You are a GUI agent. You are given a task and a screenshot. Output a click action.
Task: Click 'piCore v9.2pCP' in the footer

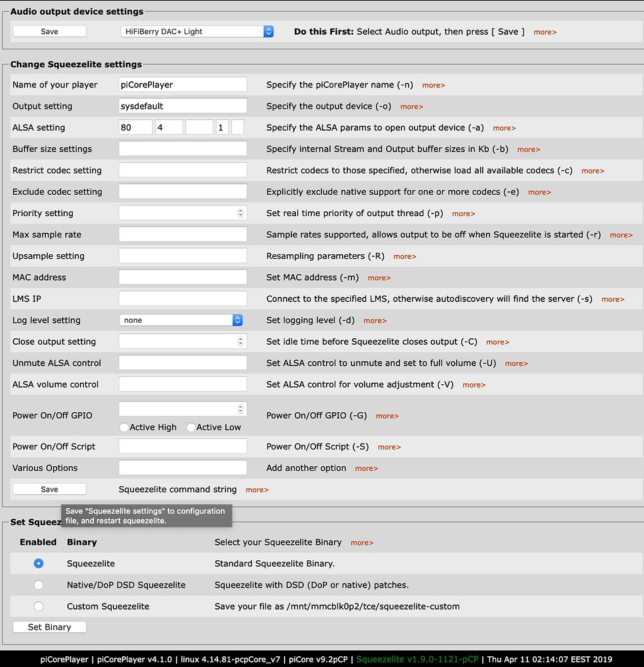(319, 660)
